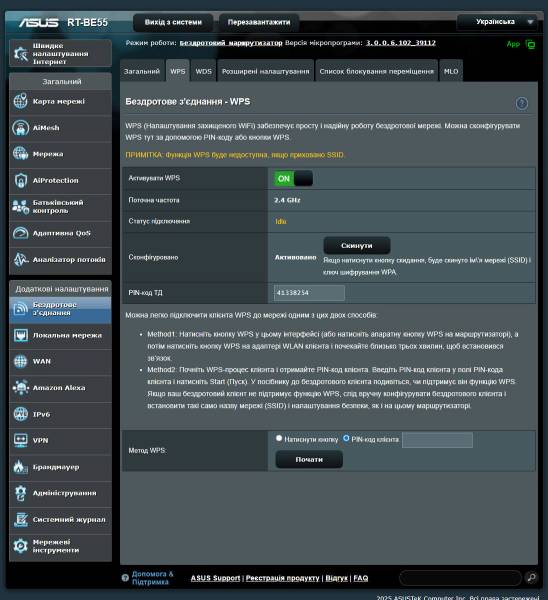Image resolution: width=548 pixels, height=600 pixels.
Task: Select the PIN-код клієнта radio option
Action: click(346, 439)
